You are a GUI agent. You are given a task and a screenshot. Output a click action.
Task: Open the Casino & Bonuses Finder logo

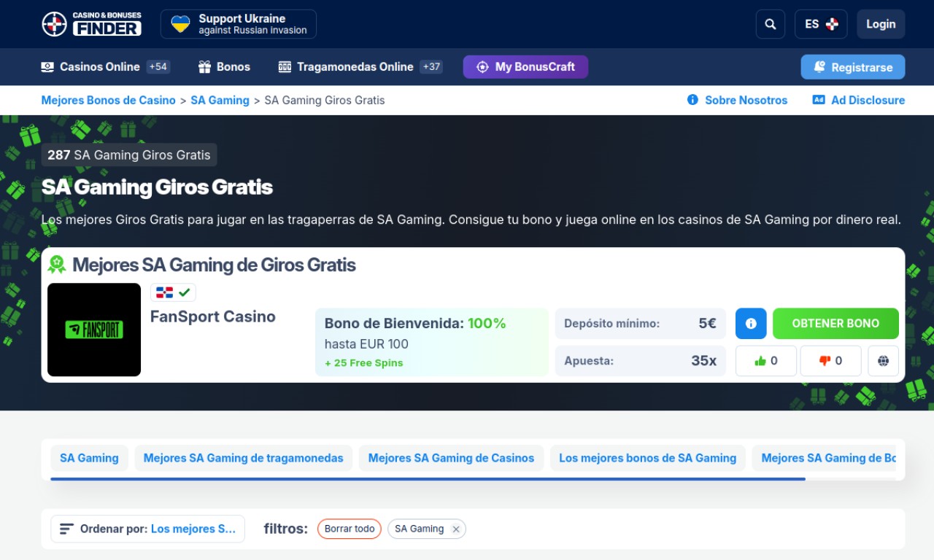click(x=91, y=24)
